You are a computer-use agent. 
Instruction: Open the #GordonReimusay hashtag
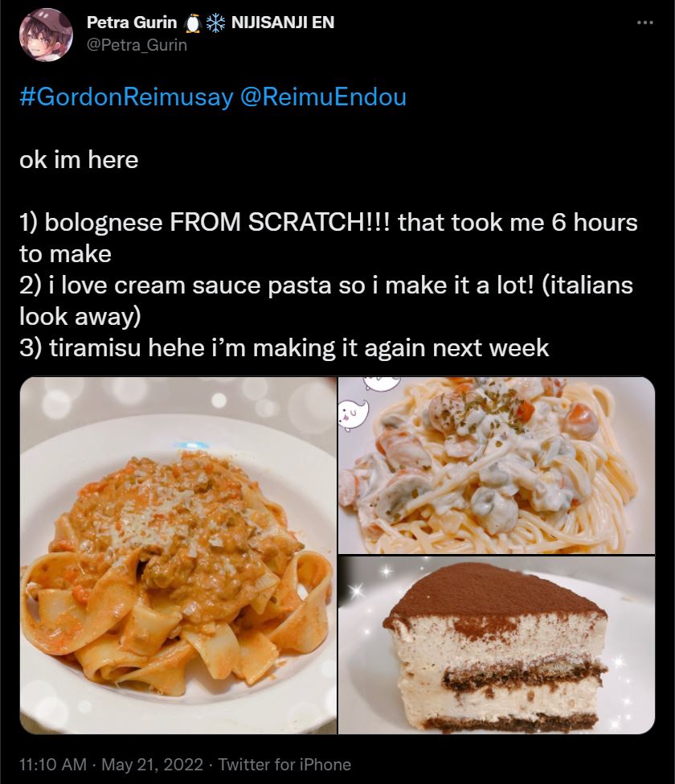(x=126, y=96)
